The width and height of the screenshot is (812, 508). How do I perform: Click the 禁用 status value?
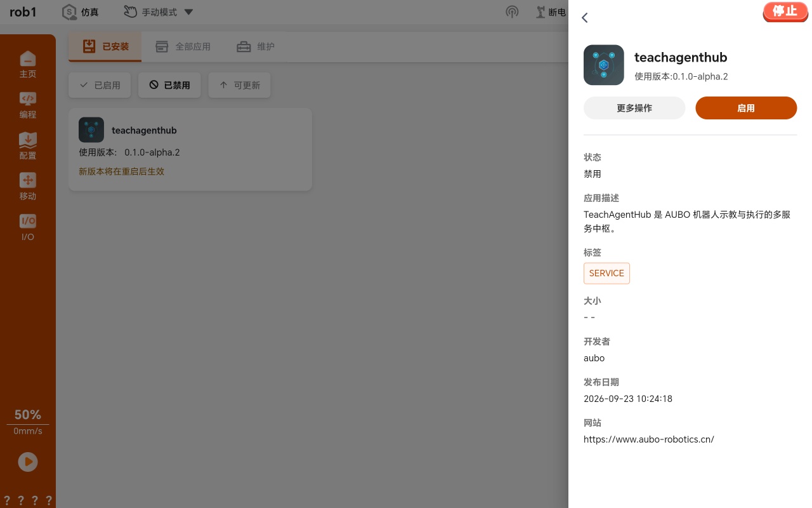(x=593, y=174)
